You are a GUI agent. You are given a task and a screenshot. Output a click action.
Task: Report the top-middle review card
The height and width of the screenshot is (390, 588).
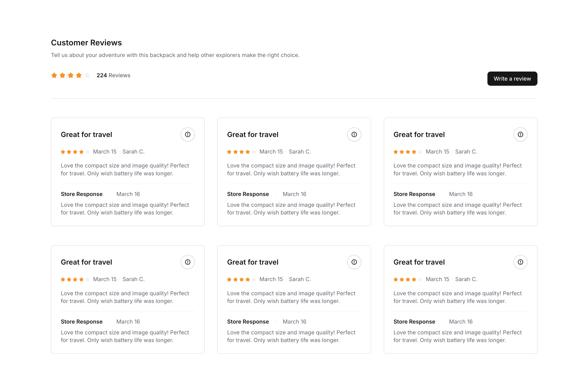click(x=354, y=135)
